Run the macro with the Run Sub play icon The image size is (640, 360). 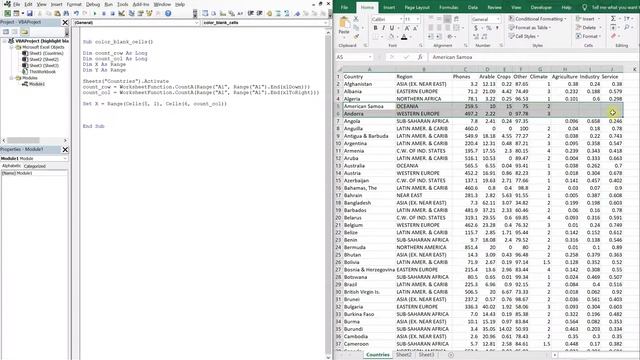click(x=95, y=13)
